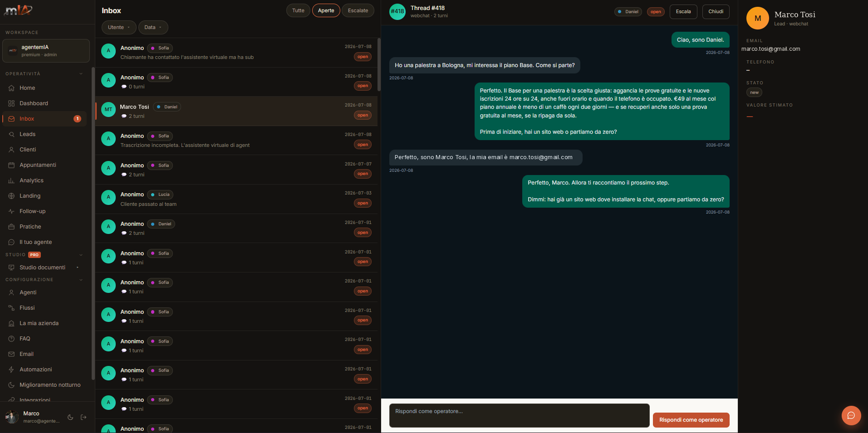Show Tutte conversations tab
The height and width of the screenshot is (433, 868).
[298, 10]
